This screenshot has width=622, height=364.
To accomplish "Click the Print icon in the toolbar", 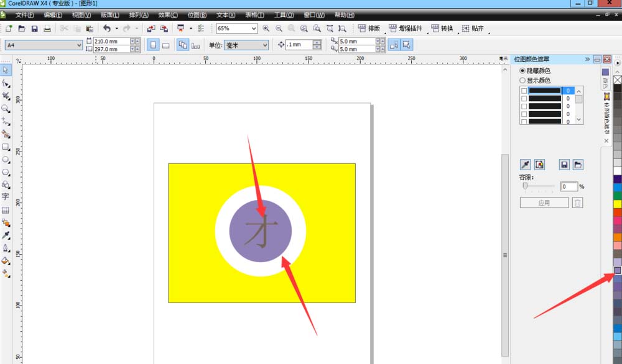I will pyautogui.click(x=47, y=29).
